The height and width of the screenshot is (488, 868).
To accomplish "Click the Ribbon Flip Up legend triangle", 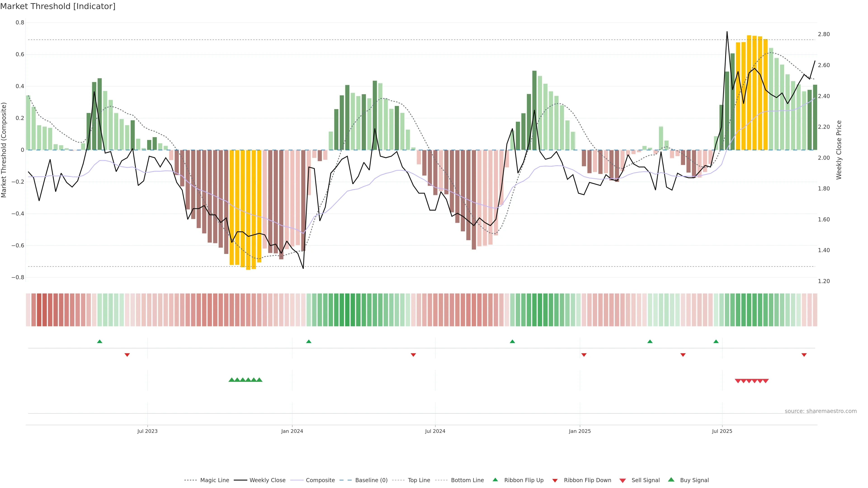I will coord(495,480).
